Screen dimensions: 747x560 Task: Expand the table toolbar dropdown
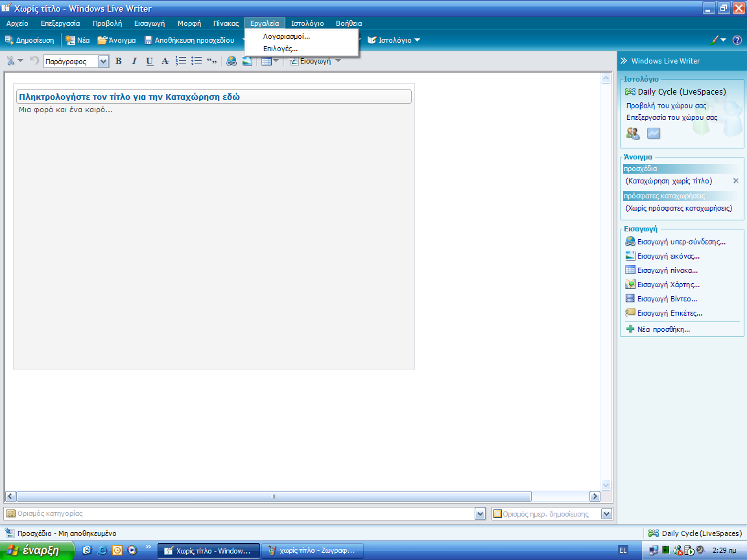click(x=276, y=62)
